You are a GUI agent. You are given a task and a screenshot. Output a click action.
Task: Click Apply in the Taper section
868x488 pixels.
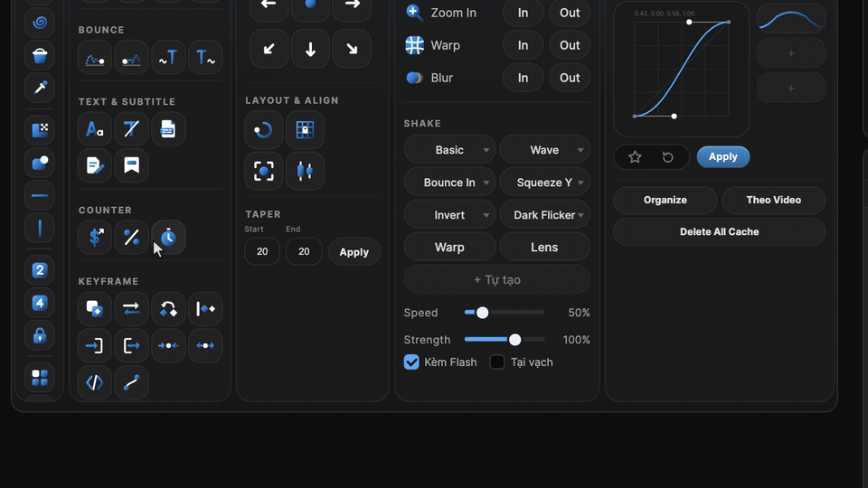coord(354,252)
